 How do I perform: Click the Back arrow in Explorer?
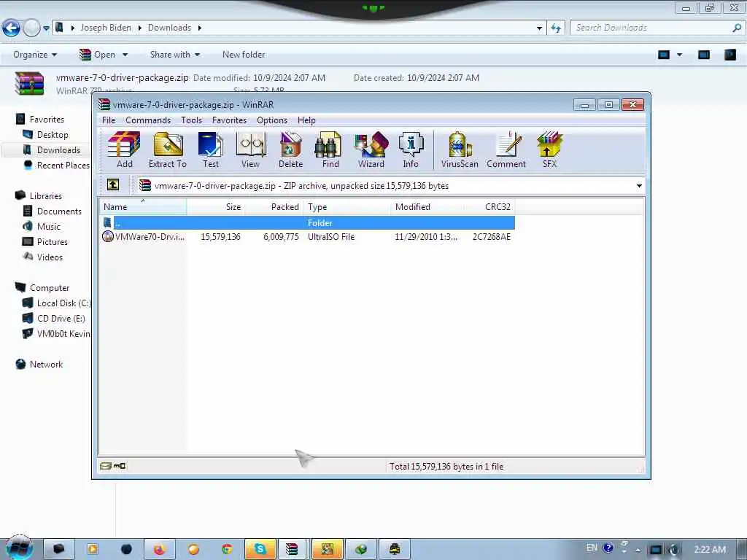[12, 28]
